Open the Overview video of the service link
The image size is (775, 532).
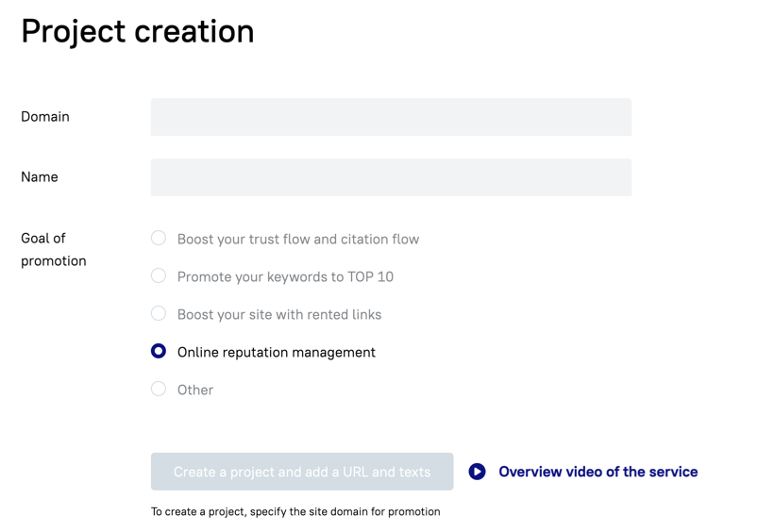[x=598, y=472]
